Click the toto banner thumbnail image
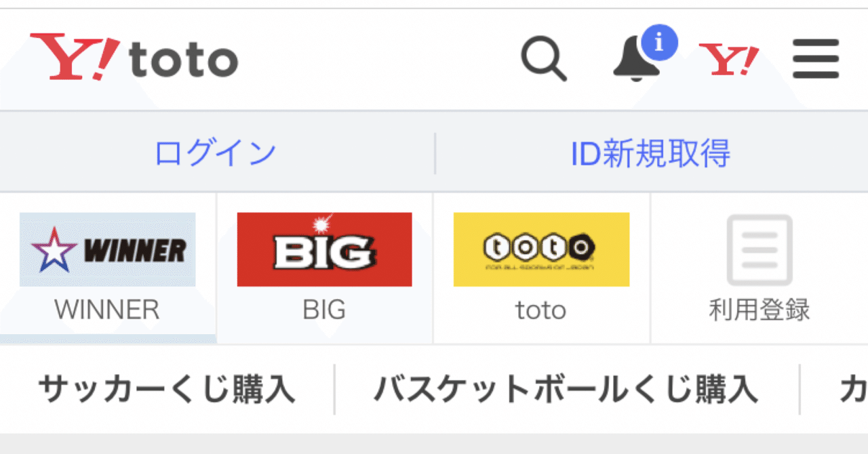Screen dimensions: 868x454 click(541, 249)
